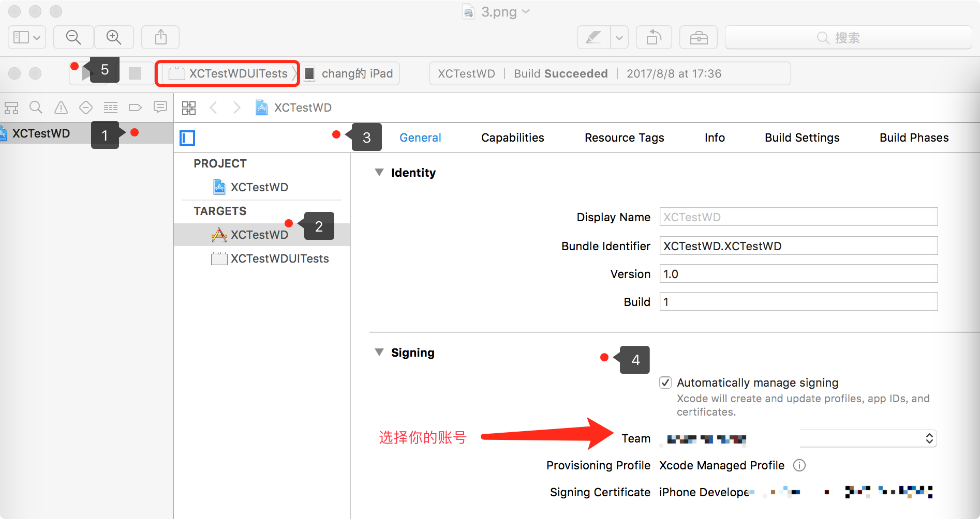Screen dimensions: 980x519
Task: Click the 3.png document icon in title bar
Action: [x=469, y=11]
